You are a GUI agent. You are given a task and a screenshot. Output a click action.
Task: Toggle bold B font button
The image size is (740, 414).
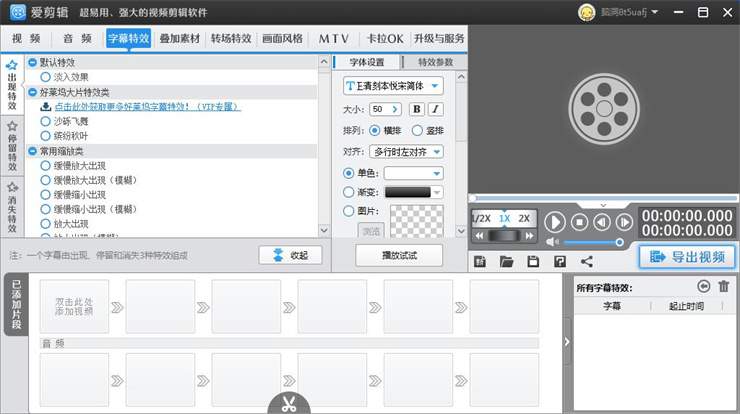tap(417, 109)
